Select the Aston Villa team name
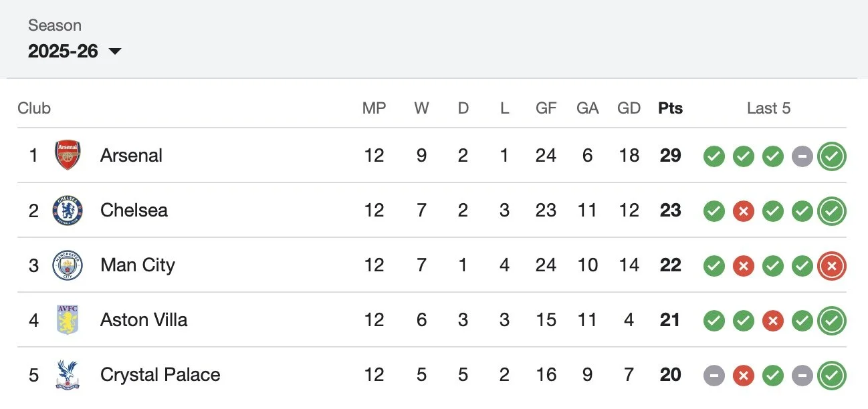 pyautogui.click(x=143, y=319)
